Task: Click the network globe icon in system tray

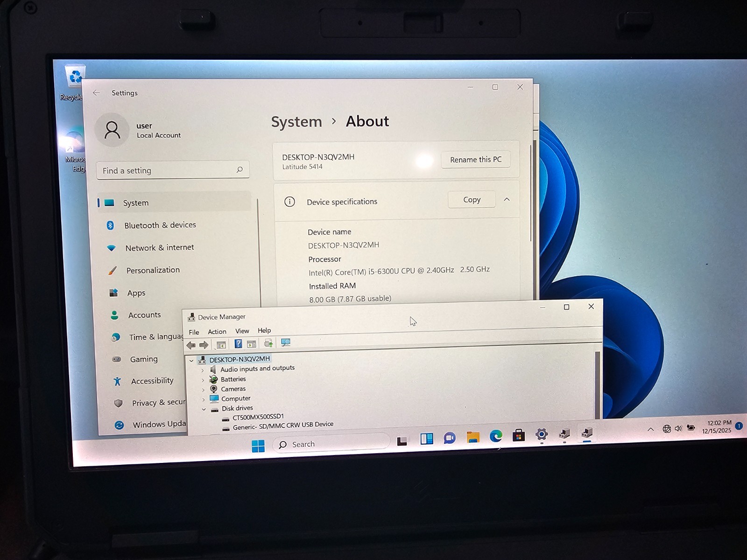Action: [667, 429]
